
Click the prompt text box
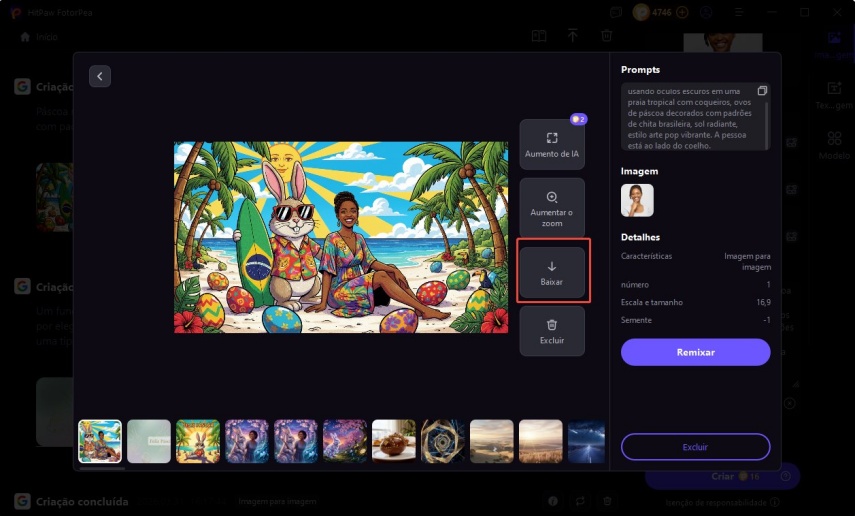pos(690,118)
